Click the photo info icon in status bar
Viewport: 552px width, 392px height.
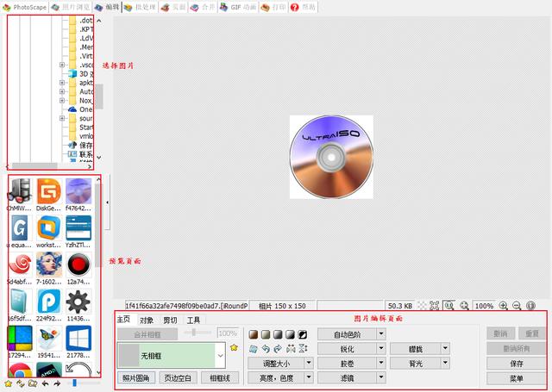pos(530,306)
